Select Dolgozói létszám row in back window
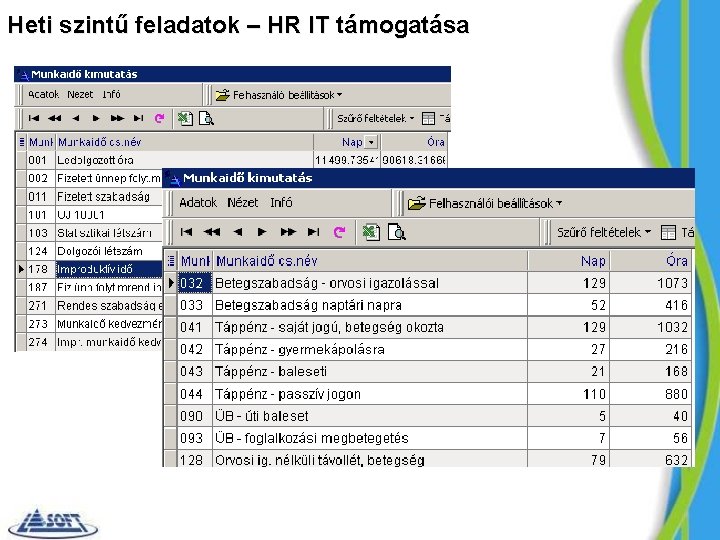This screenshot has width=720, height=540. click(90, 251)
